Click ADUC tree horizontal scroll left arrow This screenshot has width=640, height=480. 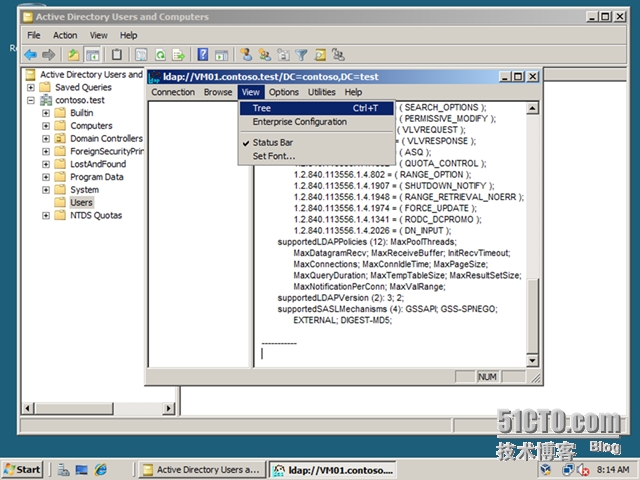point(28,408)
